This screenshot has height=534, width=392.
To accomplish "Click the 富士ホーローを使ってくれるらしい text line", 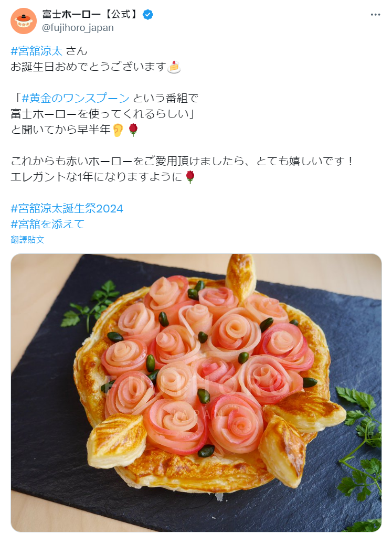I will [x=102, y=114].
